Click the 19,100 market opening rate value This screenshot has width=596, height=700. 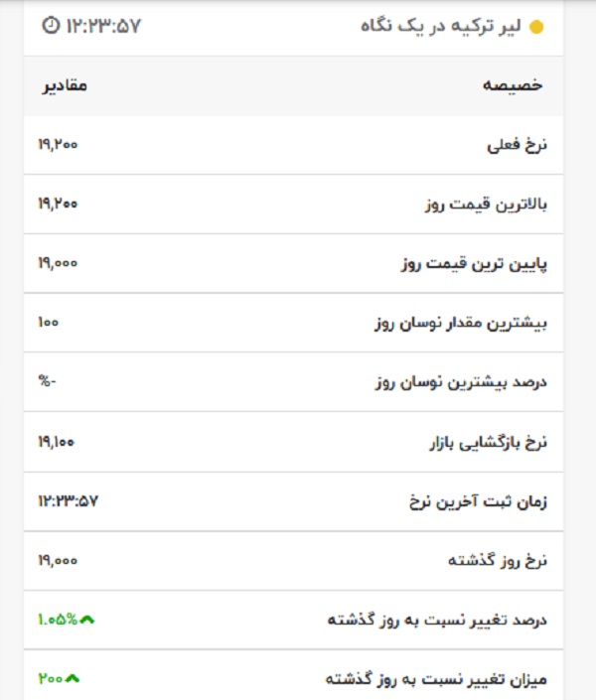tap(57, 442)
